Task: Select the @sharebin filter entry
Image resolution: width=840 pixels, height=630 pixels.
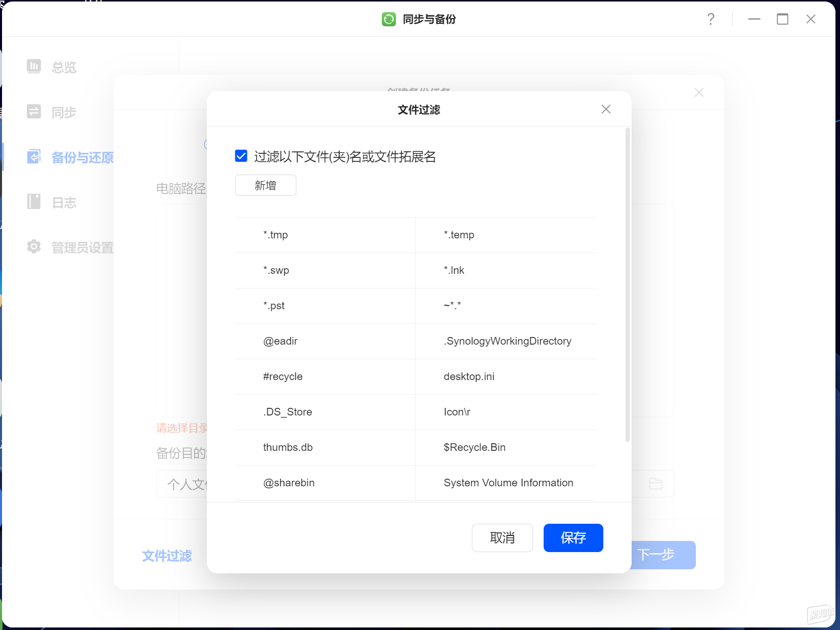Action: (325, 483)
